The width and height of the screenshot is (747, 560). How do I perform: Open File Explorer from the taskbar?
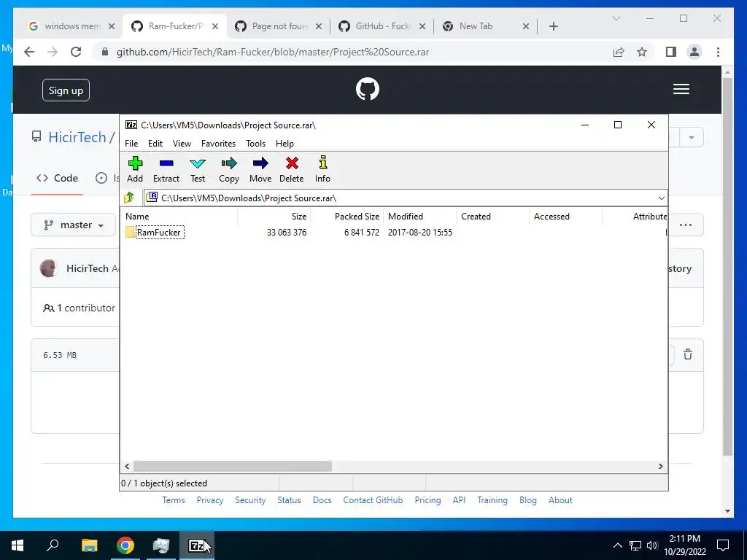pos(89,545)
